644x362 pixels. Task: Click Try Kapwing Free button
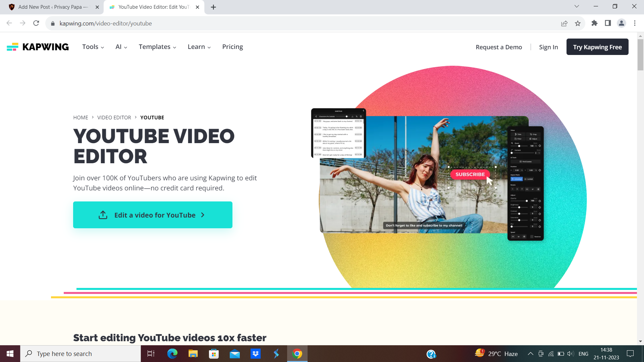tap(597, 47)
